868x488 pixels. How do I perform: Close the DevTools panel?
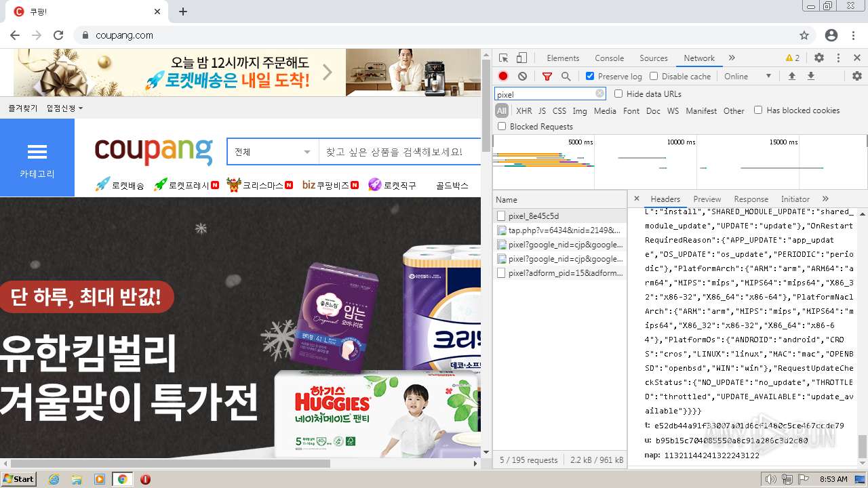coord(857,58)
